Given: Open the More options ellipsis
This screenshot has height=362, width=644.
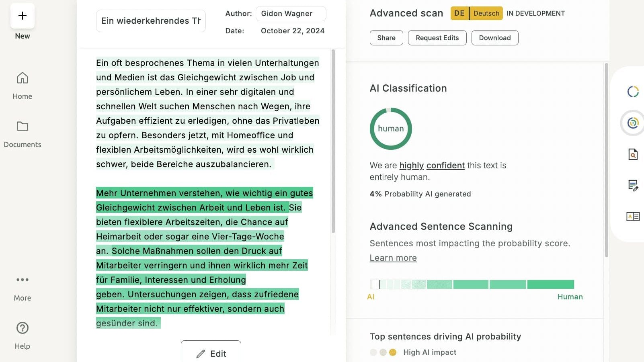Looking at the screenshot, I should click(x=23, y=280).
